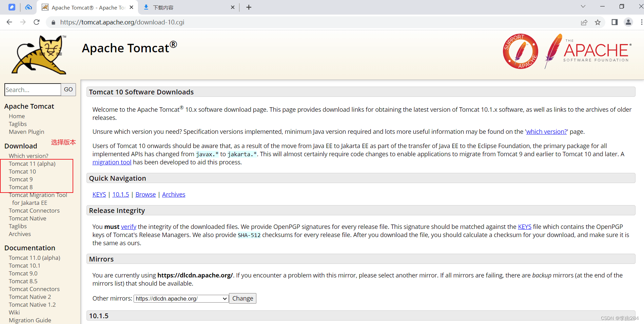Click the browser back arrow
644x324 pixels.
point(9,22)
